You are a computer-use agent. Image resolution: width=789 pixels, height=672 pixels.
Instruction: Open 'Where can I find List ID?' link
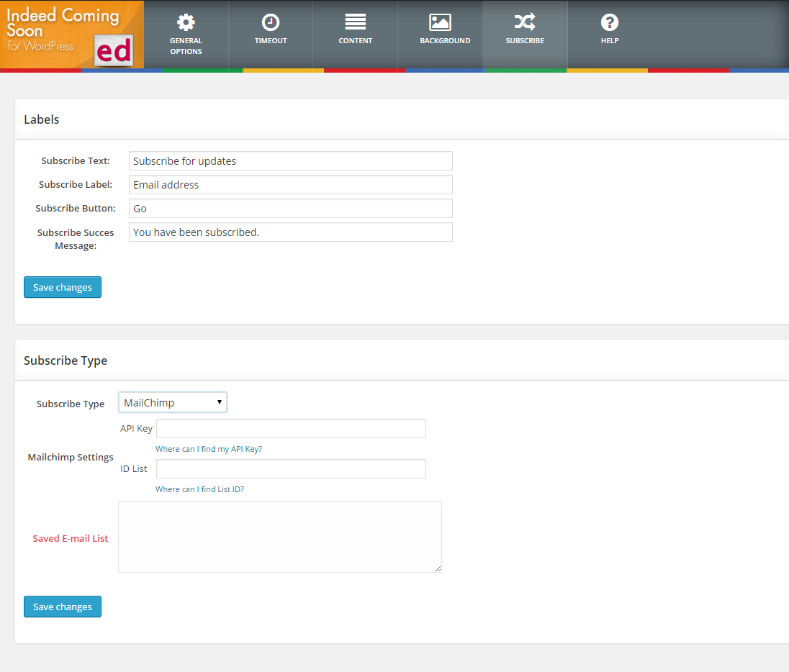pyautogui.click(x=199, y=489)
